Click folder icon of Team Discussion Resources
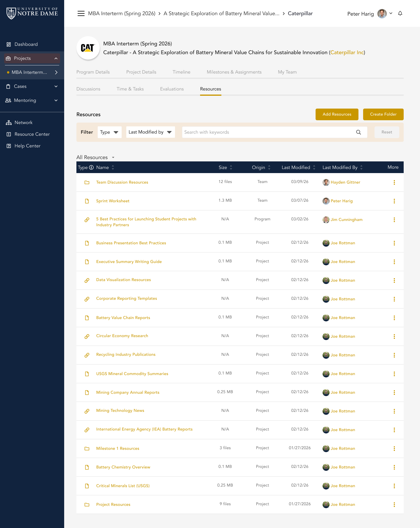Image resolution: width=420 pixels, height=528 pixels. point(87,182)
